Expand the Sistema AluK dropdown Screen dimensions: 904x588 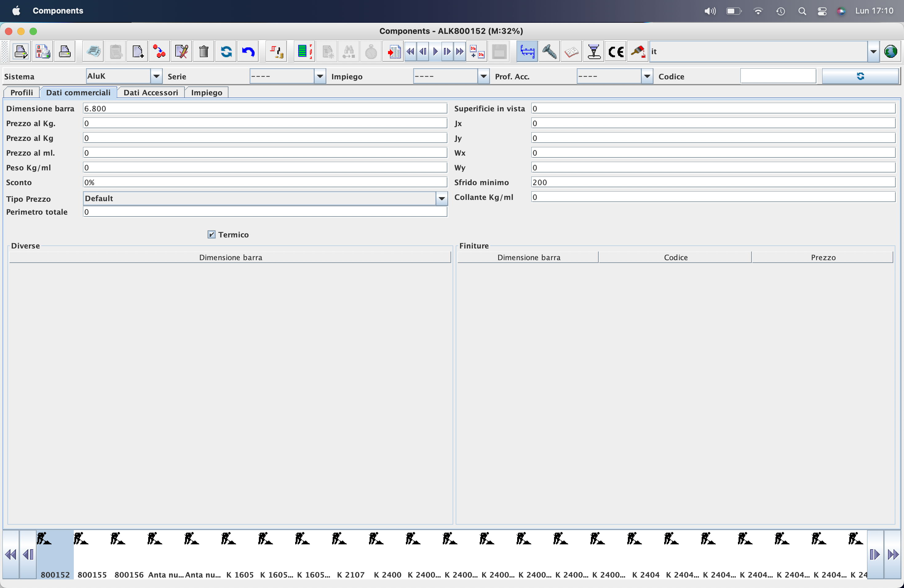157,76
